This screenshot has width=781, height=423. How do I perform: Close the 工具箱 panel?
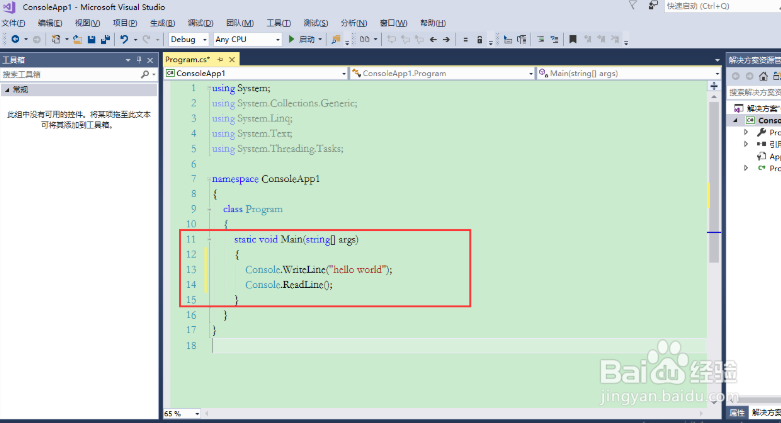click(x=150, y=60)
